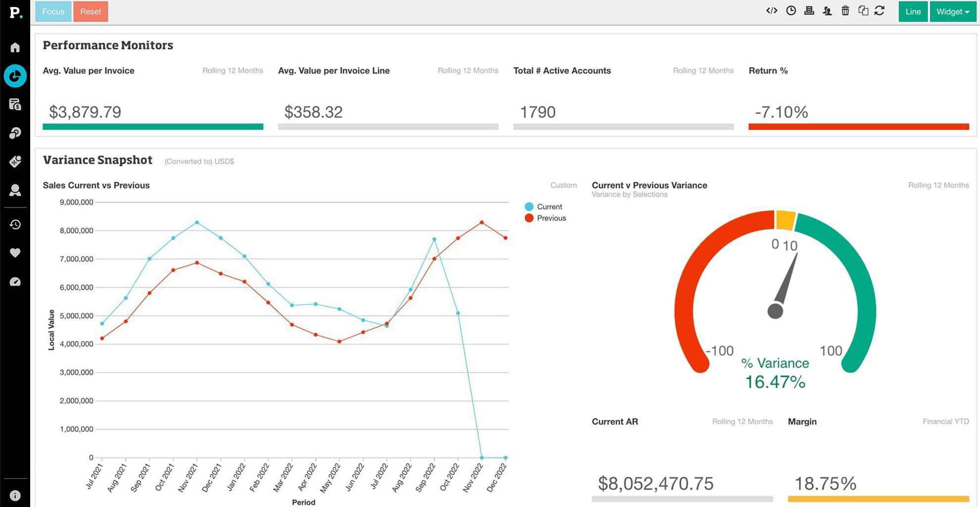Open the history clock-arrow sidebar icon
Screen dimensions: 980x507
[15, 224]
